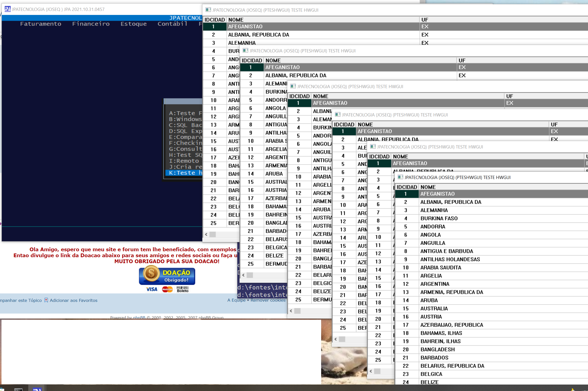Image resolution: width=588 pixels, height=391 pixels.
Task: Open the A Equipe link
Action: pos(236,300)
